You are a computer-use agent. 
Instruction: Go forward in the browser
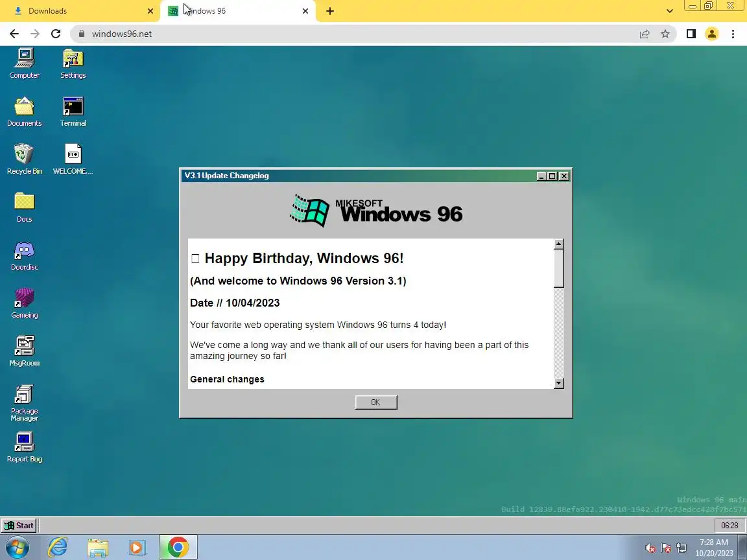tap(35, 34)
